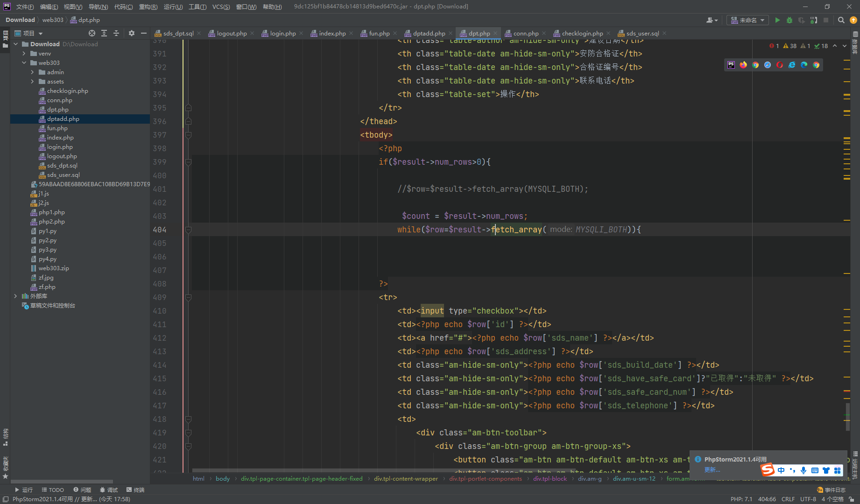The image size is (860, 504).
Task: Open the 问题 problems tool window
Action: (x=82, y=490)
